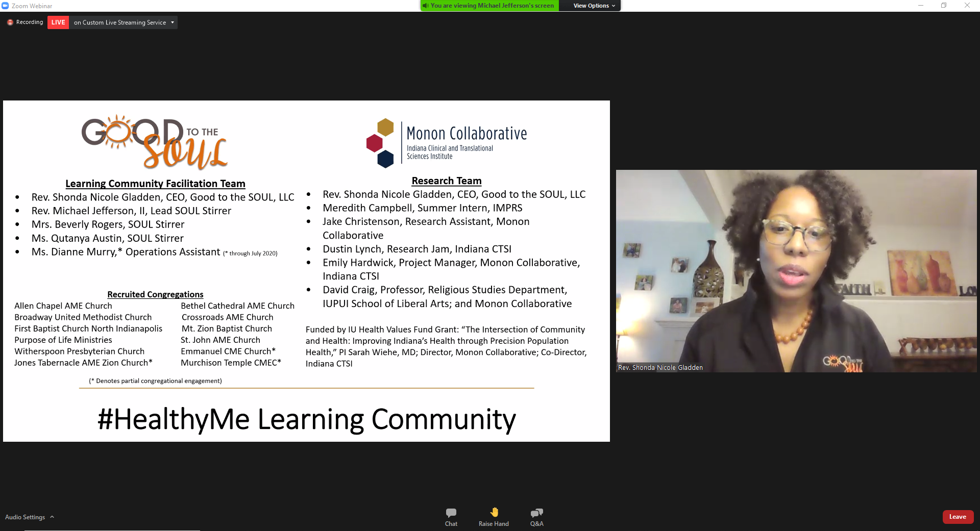980x531 pixels.
Task: Click 'Jones Tabernacle AME Zion Church*' entry
Action: pyautogui.click(x=83, y=363)
